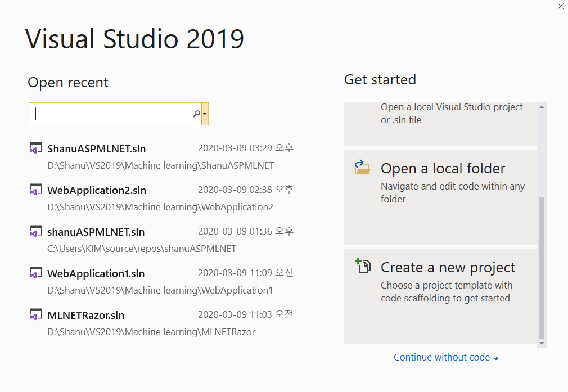Click the Create a new project icon
568x392 pixels.
click(363, 266)
